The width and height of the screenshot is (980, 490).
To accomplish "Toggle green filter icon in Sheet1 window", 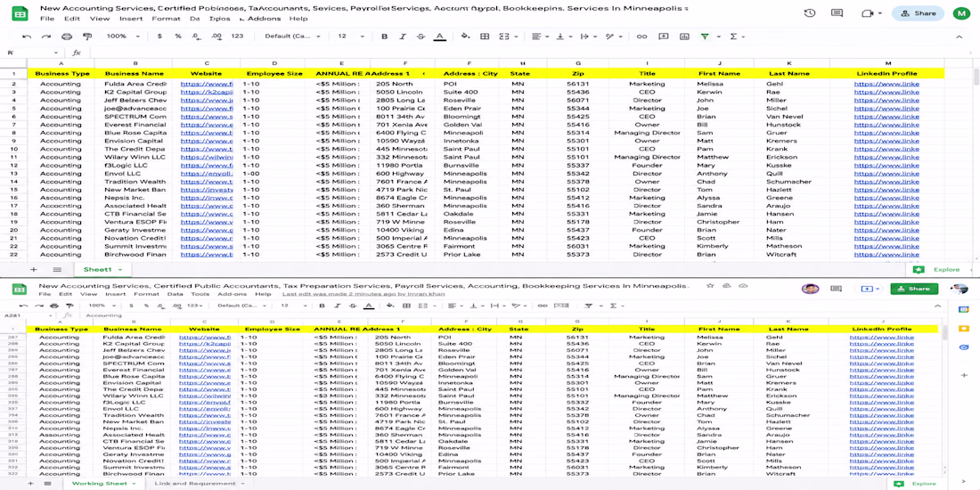I will (x=705, y=37).
